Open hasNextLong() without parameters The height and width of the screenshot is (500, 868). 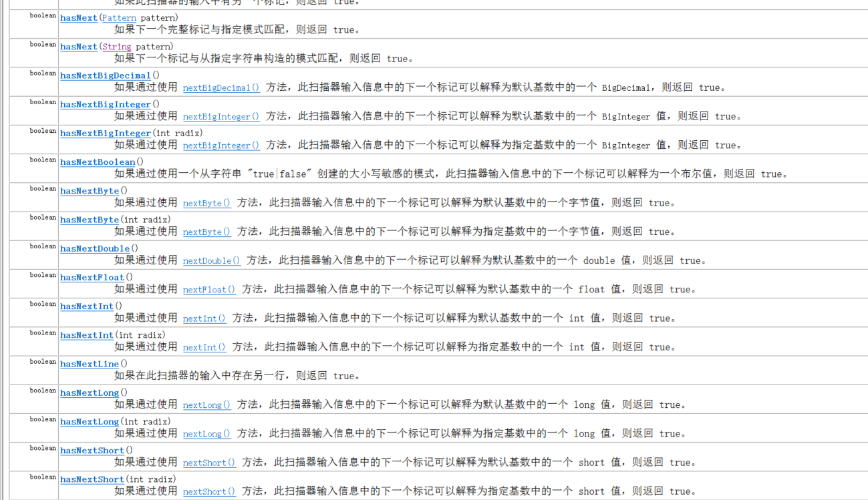(89, 393)
